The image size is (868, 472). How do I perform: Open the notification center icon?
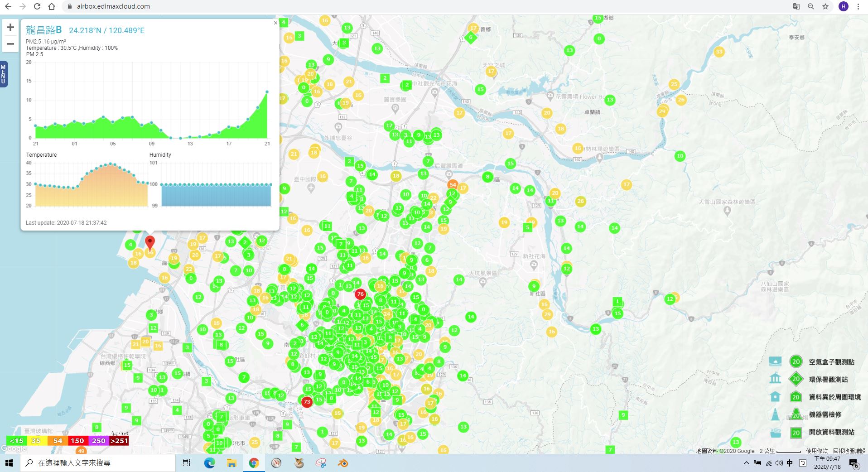point(854,463)
